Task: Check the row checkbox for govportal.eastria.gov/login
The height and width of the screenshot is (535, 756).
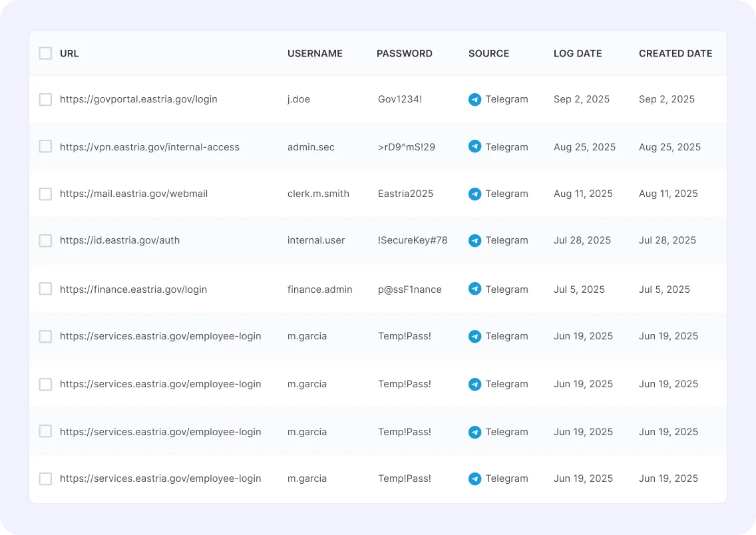Action: [45, 99]
